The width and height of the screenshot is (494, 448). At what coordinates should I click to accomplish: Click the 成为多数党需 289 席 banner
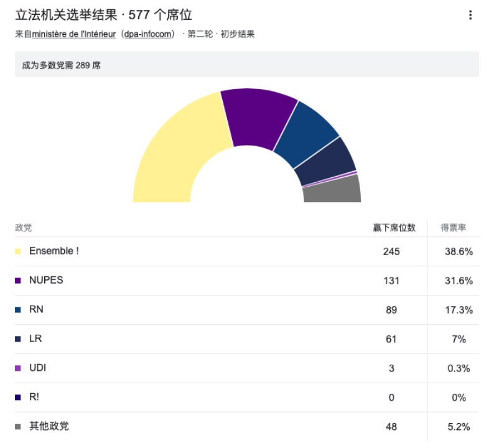pyautogui.click(x=246, y=65)
